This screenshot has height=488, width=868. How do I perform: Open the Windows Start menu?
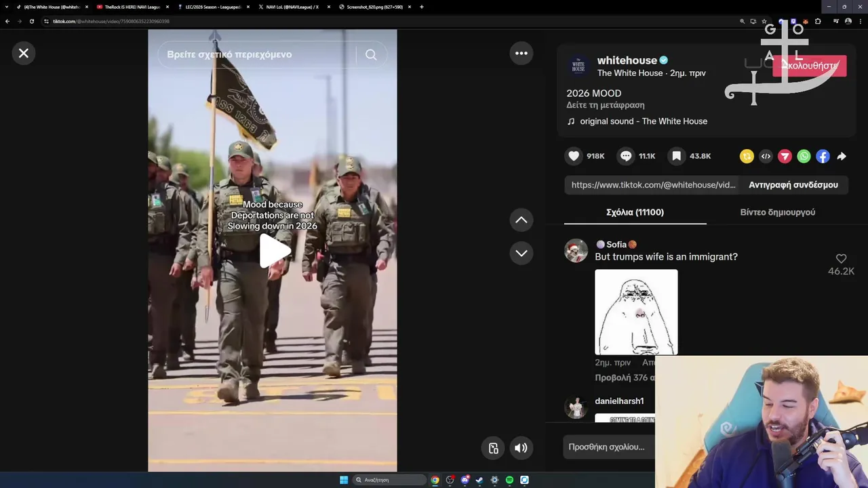point(344,480)
